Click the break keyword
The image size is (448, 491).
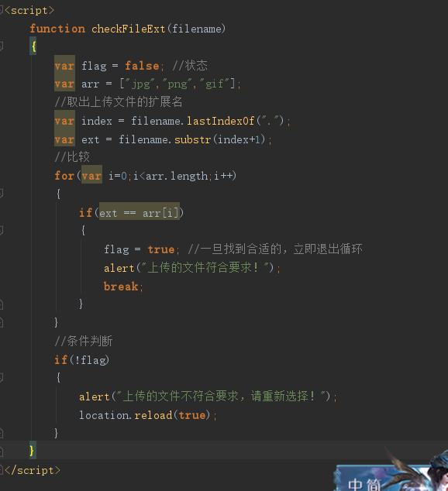tap(121, 287)
